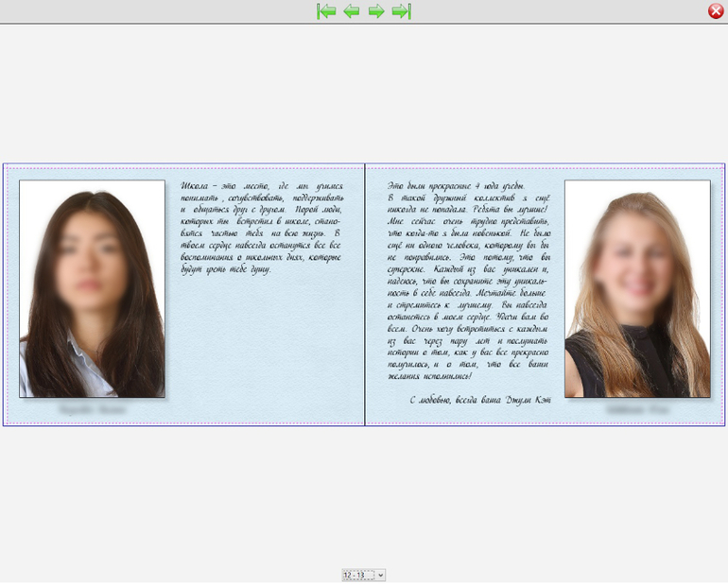The image size is (728, 585).
Task: Click the handwritten text block on left page
Action: pos(261,228)
